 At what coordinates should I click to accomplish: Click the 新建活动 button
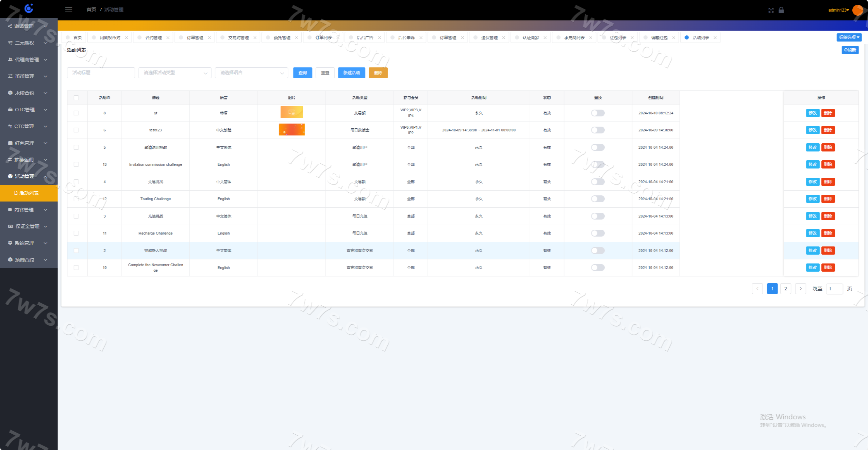(x=351, y=73)
